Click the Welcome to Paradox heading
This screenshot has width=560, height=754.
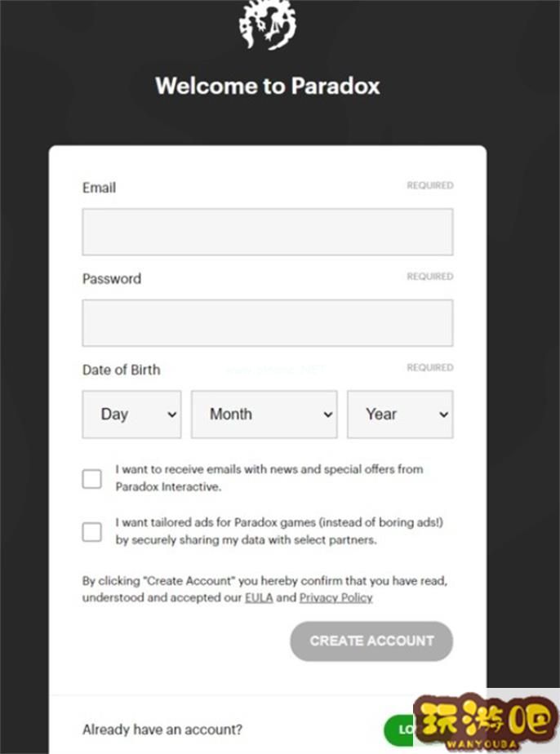click(268, 86)
